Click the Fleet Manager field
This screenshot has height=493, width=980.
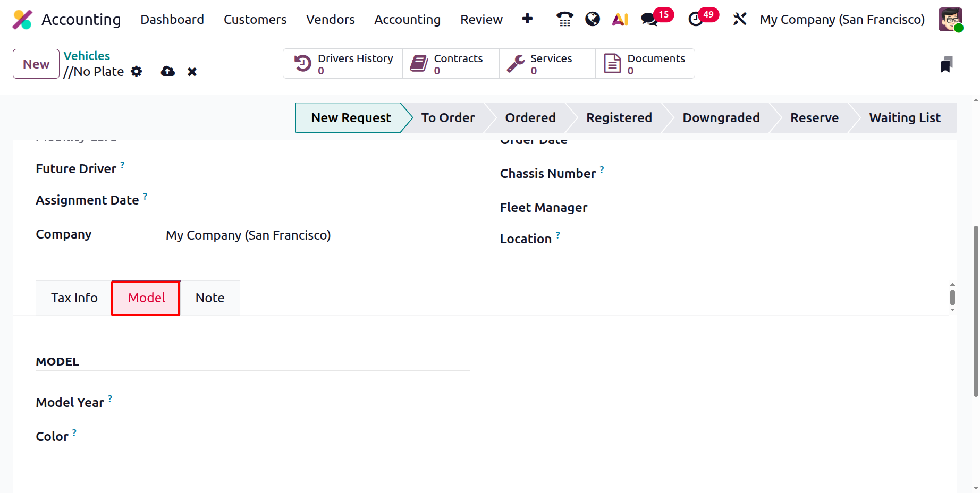(x=781, y=208)
